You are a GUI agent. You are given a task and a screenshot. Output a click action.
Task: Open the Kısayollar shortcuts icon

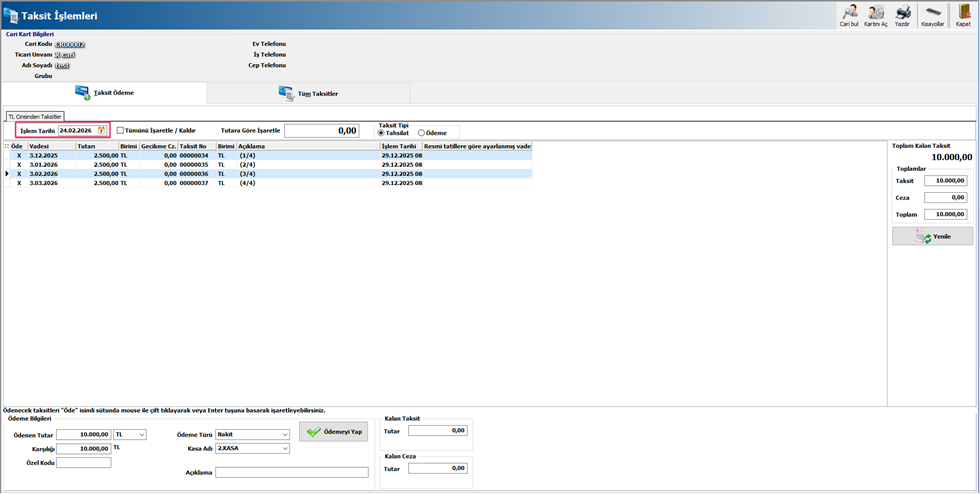(x=932, y=13)
